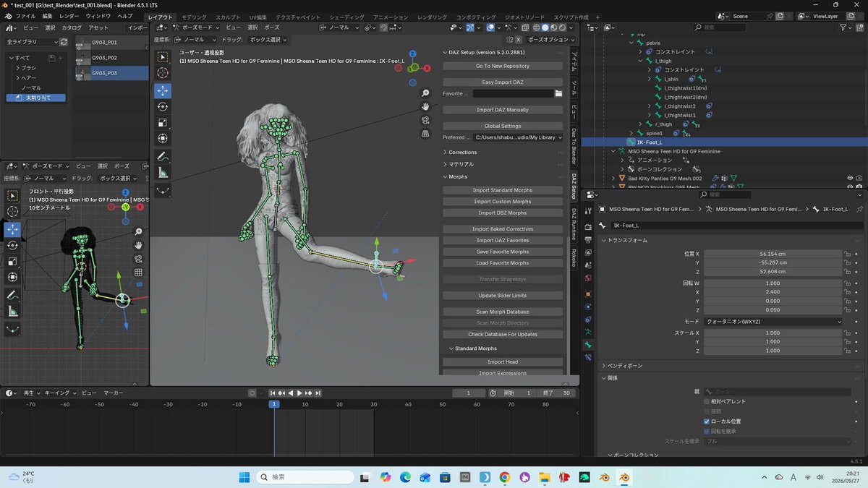Screen dimensions: 868x488
Task: Open the Bone properties tab
Action: pyautogui.click(x=588, y=345)
